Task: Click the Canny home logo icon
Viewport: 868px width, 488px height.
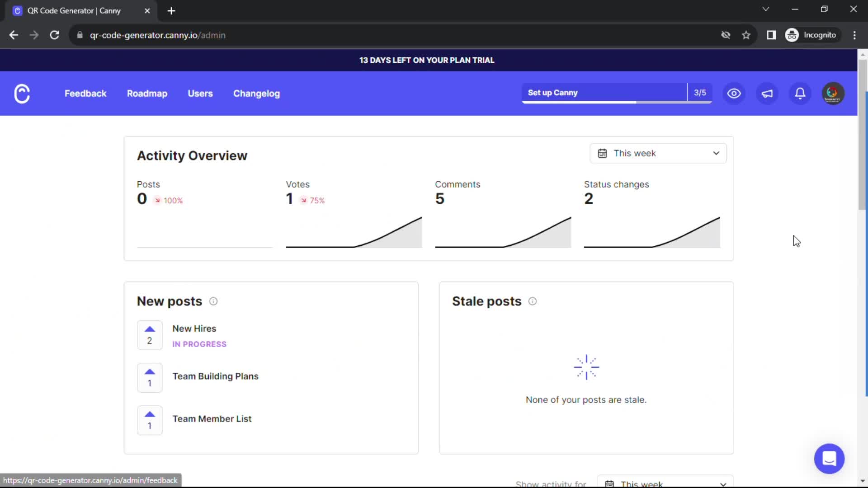Action: pyautogui.click(x=22, y=94)
